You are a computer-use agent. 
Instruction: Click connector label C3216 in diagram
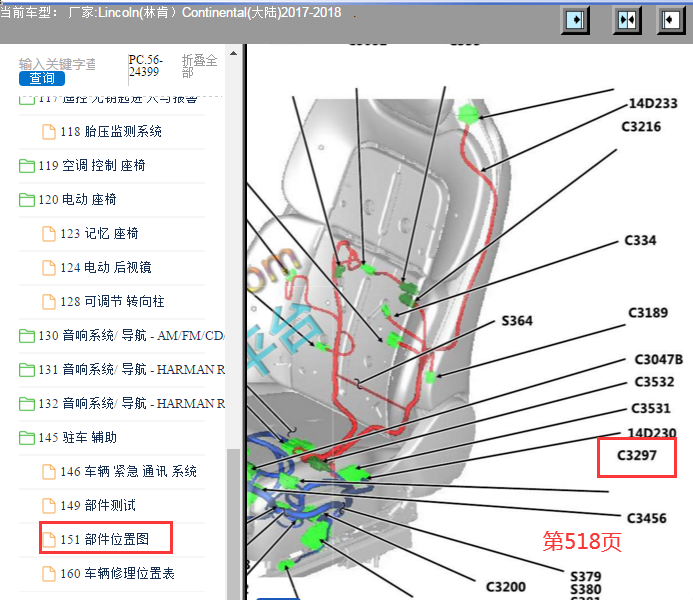(641, 127)
